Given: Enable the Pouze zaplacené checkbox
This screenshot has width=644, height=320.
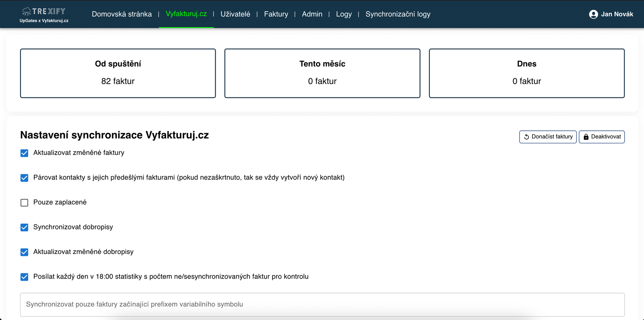Looking at the screenshot, I should [25, 202].
